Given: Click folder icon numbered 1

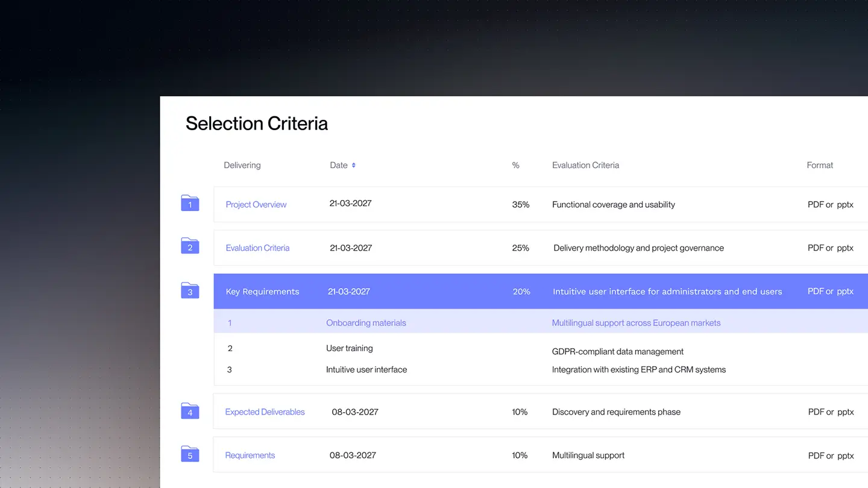Looking at the screenshot, I should [x=190, y=203].
